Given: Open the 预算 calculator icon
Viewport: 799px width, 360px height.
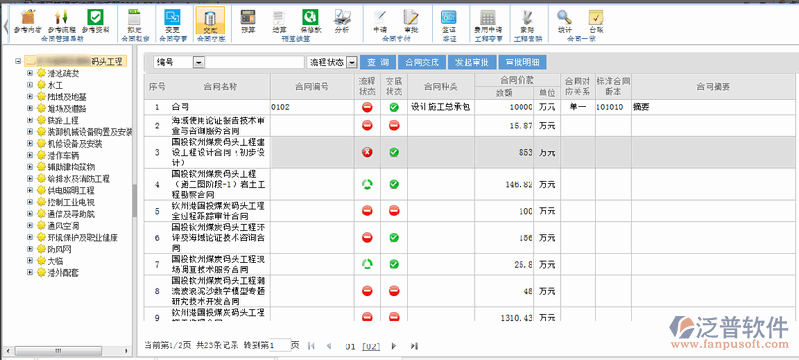Looking at the screenshot, I should coord(248,18).
